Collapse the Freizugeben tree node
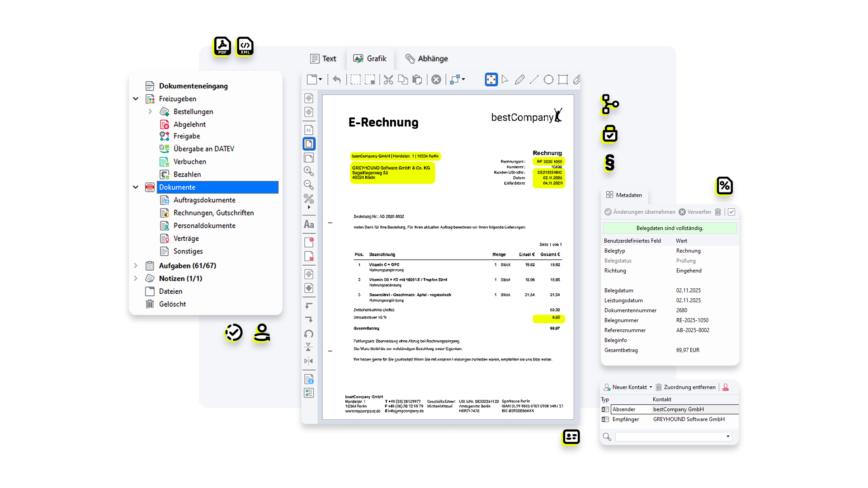 point(136,99)
